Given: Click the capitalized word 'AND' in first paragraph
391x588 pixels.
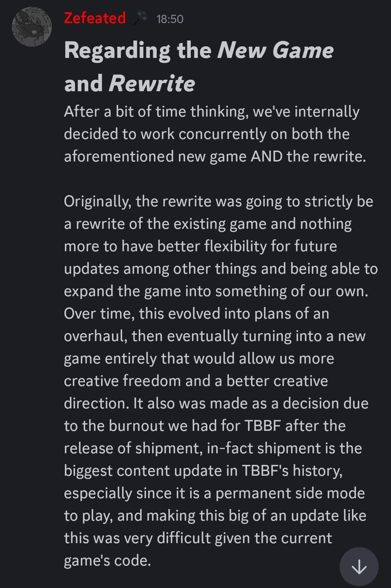Looking at the screenshot, I should click(266, 156).
